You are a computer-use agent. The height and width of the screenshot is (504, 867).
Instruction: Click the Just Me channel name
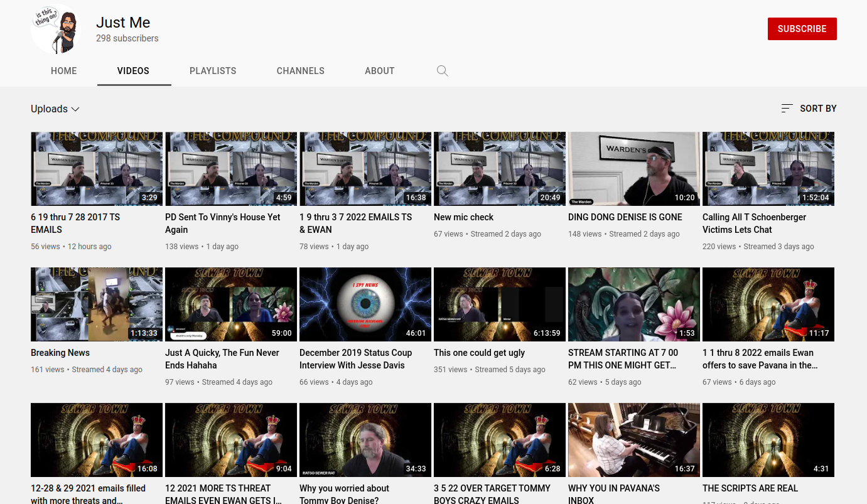pos(123,23)
